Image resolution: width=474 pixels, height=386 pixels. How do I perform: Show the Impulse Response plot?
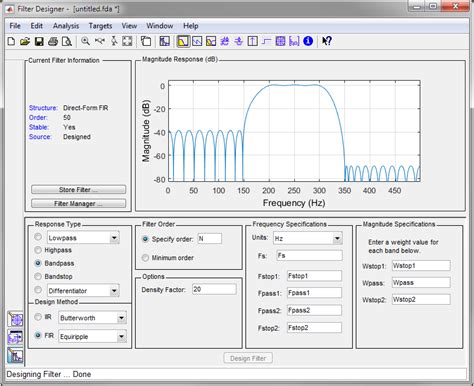coord(253,41)
